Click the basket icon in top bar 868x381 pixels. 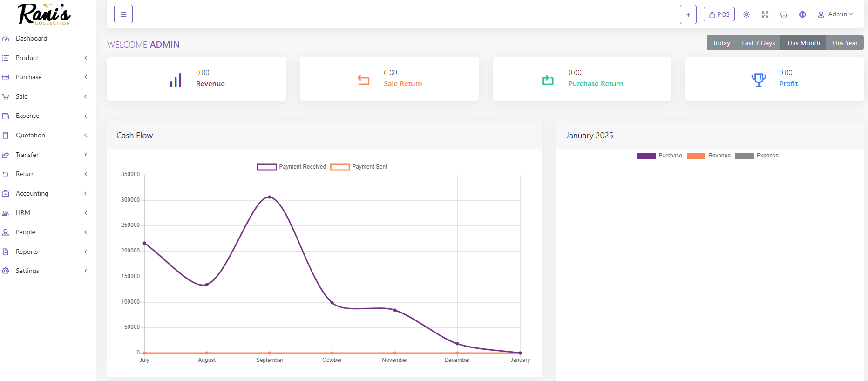784,14
